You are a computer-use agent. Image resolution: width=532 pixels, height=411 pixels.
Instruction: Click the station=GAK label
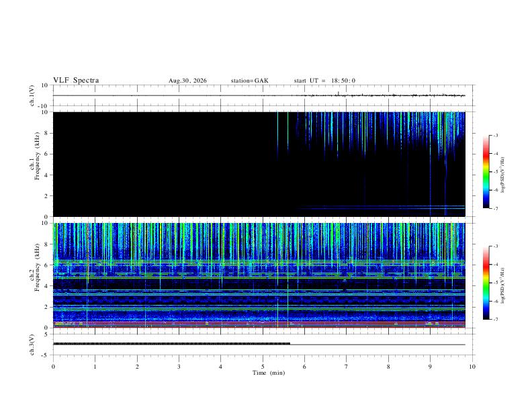249,81
